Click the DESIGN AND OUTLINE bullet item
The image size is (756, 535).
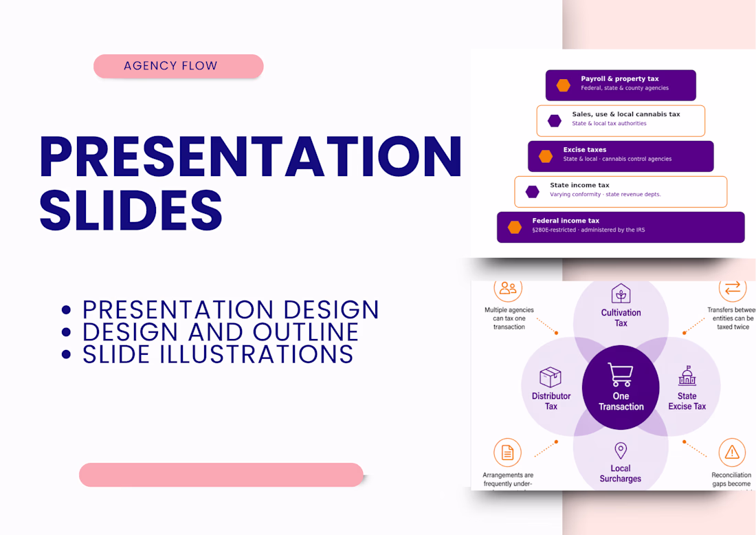click(221, 332)
